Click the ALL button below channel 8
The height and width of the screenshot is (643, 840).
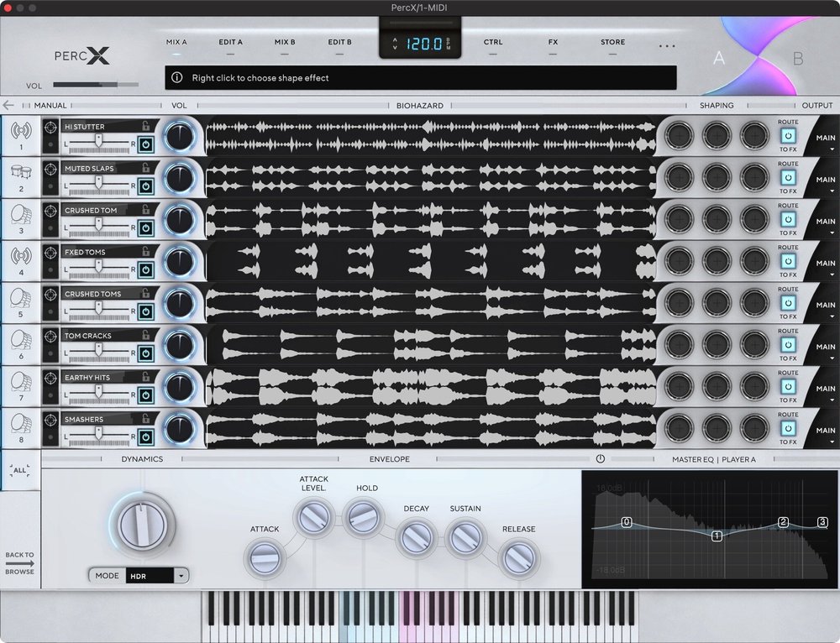[x=20, y=470]
